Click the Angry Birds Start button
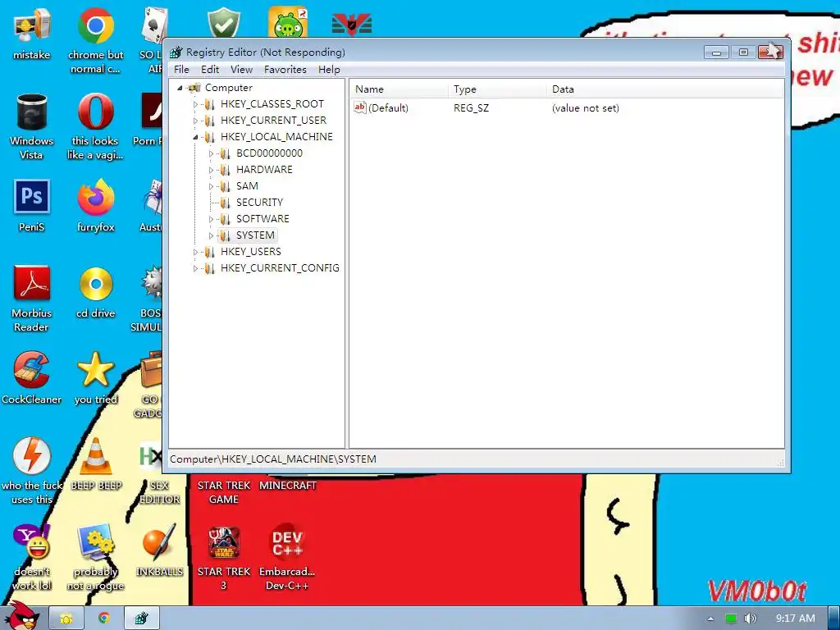Viewport: 840px width, 630px height. pos(22,616)
